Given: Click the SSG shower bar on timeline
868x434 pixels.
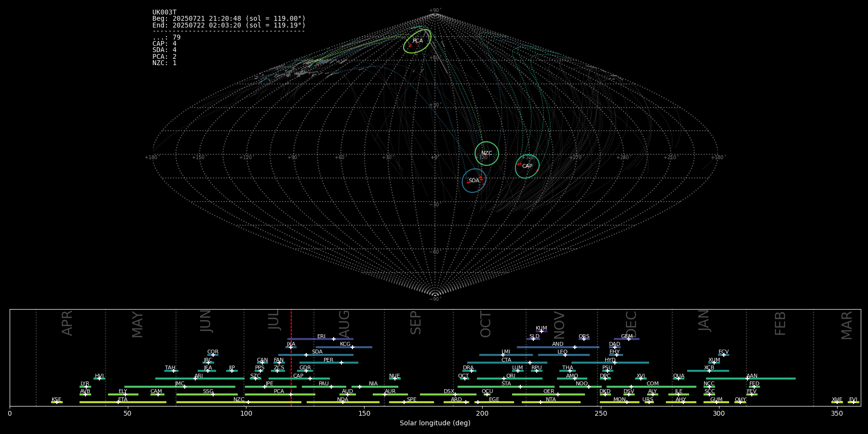Looking at the screenshot, I should (x=207, y=394).
